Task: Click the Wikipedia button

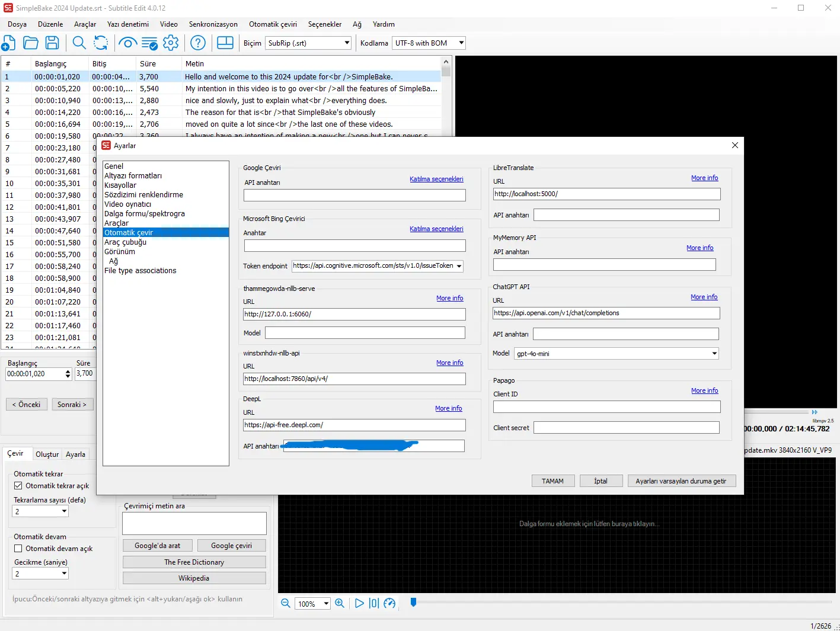Action: pyautogui.click(x=194, y=578)
